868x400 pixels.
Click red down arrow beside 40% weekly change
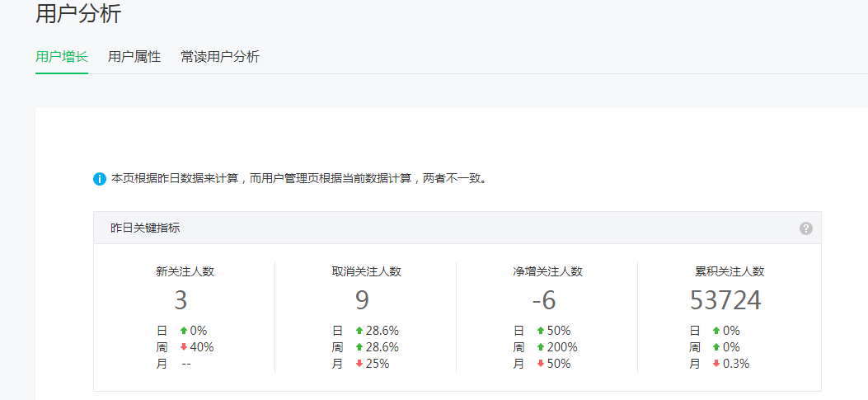[184, 347]
